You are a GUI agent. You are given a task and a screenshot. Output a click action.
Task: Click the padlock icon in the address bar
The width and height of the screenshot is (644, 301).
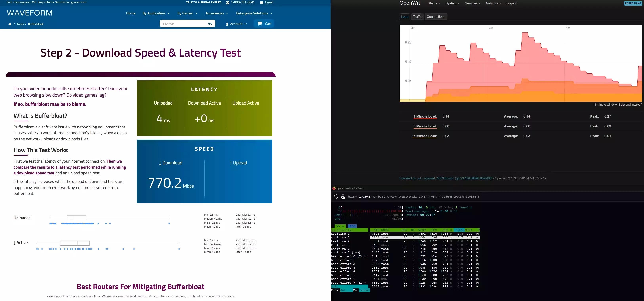343,196
